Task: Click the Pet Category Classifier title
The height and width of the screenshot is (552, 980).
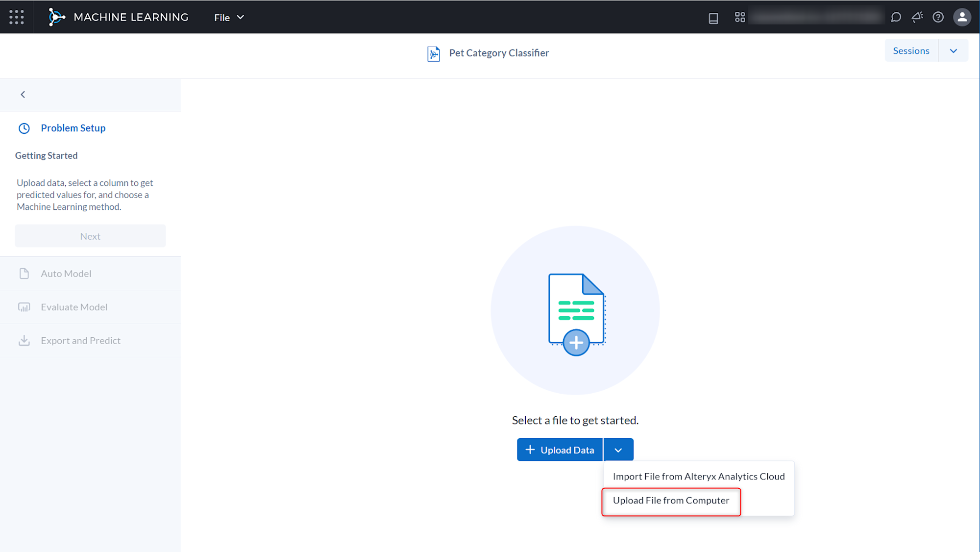Action: [499, 53]
